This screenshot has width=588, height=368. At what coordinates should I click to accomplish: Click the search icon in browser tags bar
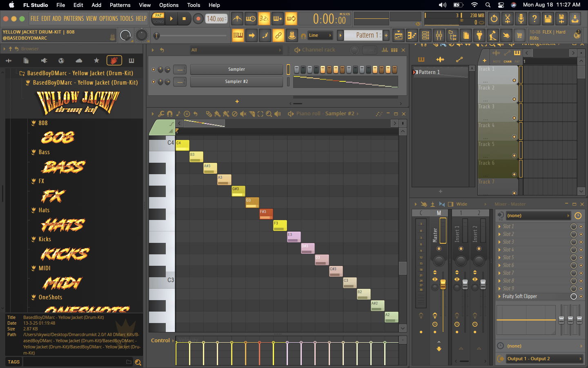138,362
